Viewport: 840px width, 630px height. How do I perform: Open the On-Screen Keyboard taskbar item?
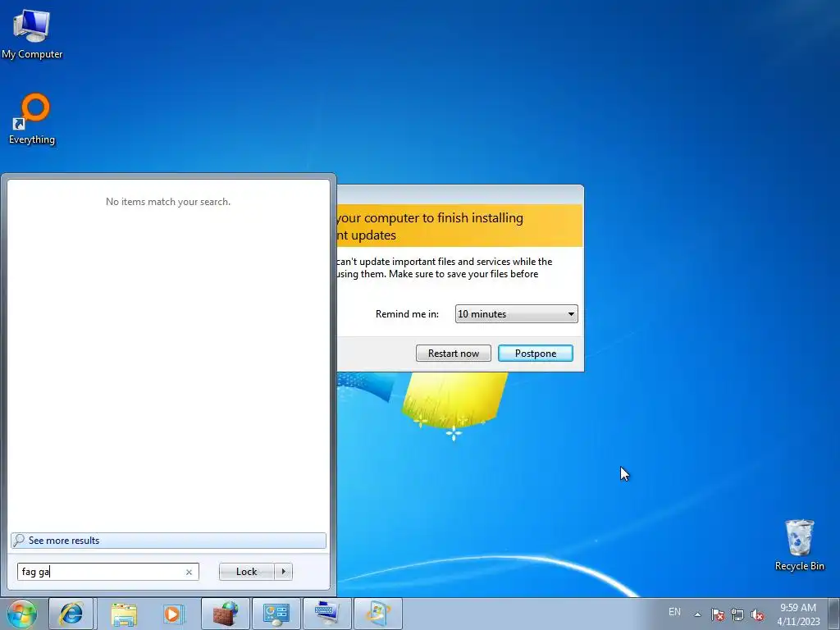pyautogui.click(x=326, y=614)
